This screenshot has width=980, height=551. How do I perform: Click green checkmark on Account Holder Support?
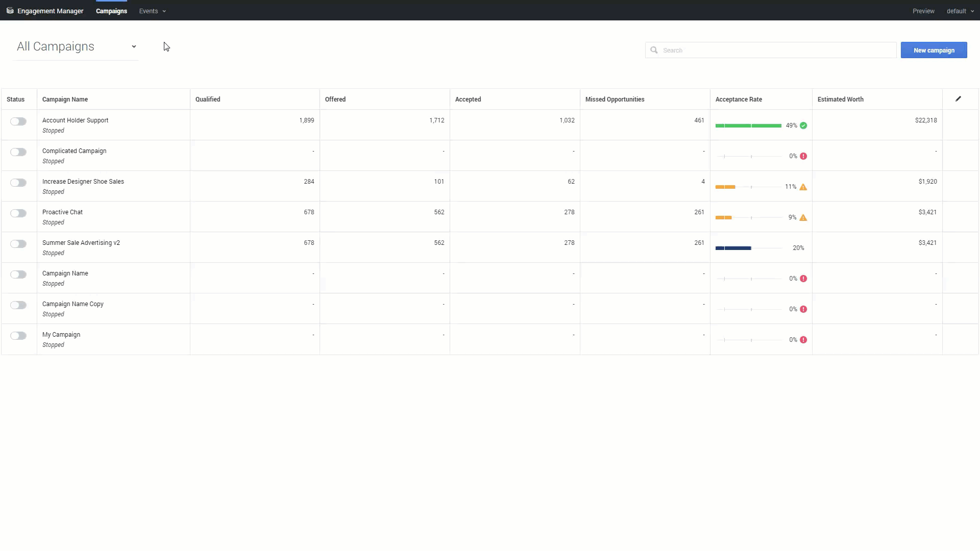[803, 126]
